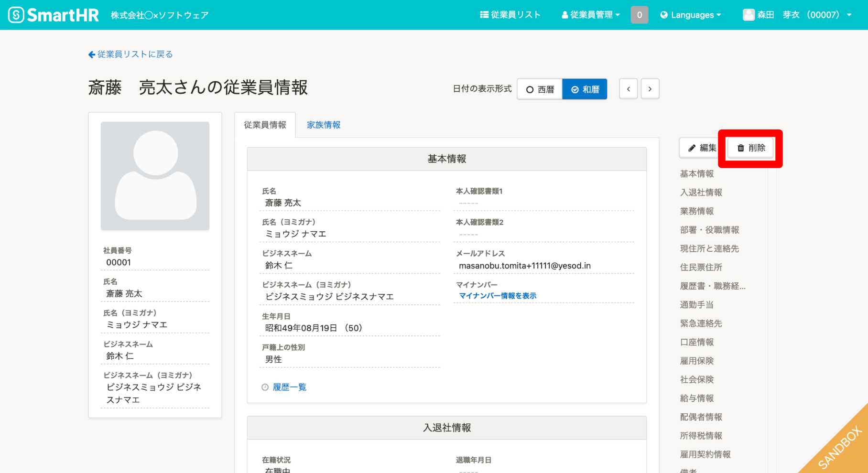Viewport: 868px width, 473px height.
Task: Open 従業員リスト in the top navigation
Action: pyautogui.click(x=510, y=15)
